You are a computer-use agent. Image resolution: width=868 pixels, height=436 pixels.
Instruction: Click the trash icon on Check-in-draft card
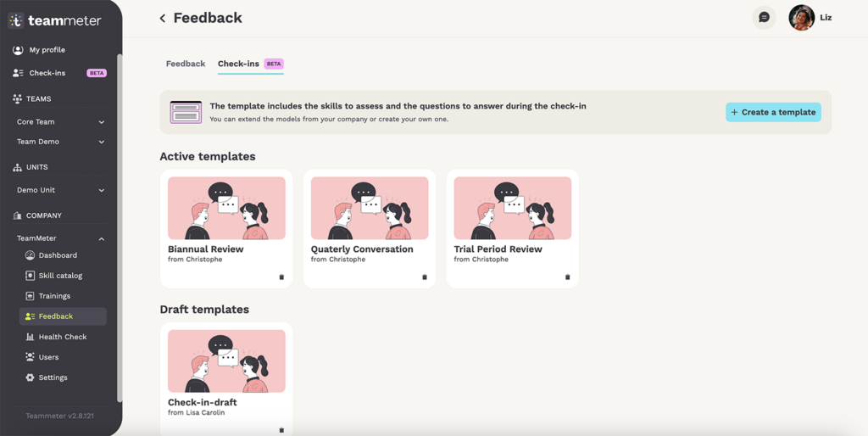(281, 430)
